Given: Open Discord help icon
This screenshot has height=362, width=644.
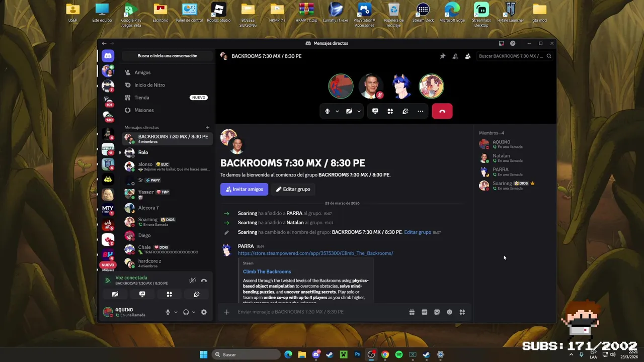Looking at the screenshot, I should coord(512,43).
